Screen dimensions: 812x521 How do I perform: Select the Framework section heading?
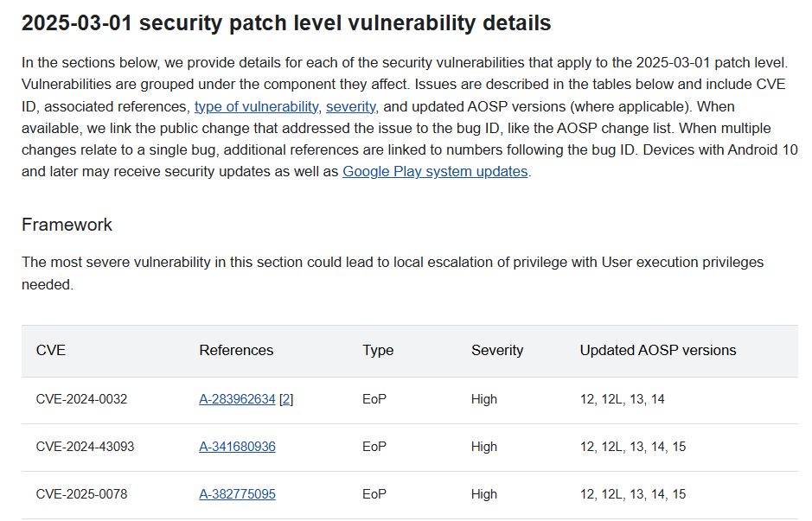[x=67, y=225]
